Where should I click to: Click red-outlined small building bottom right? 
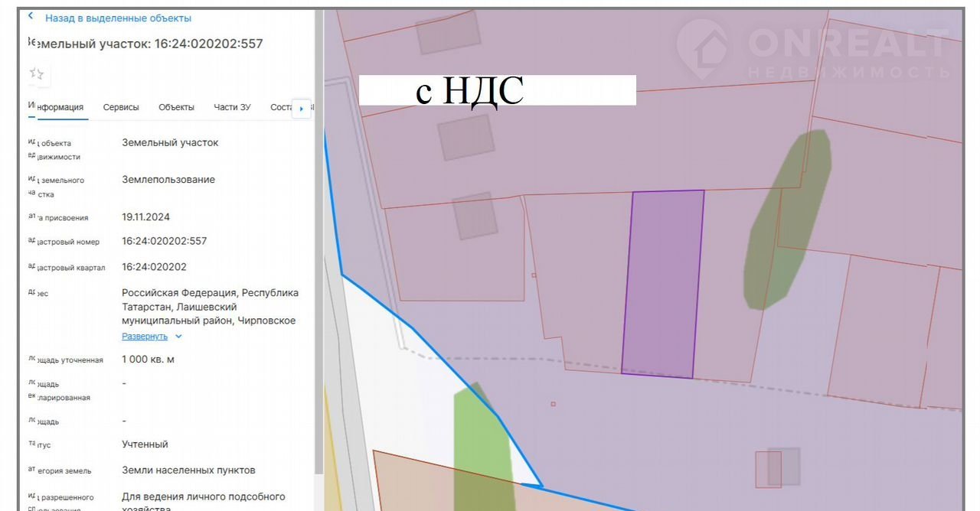click(x=769, y=469)
